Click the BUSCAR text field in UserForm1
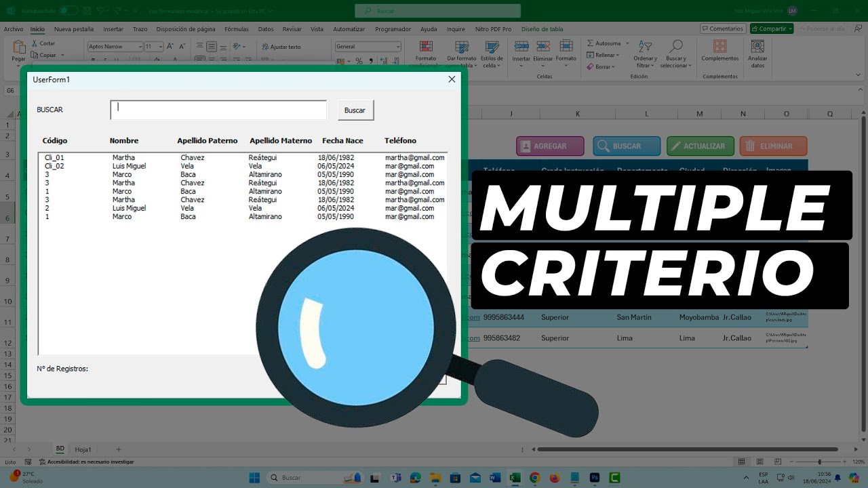The height and width of the screenshot is (488, 868). [218, 110]
